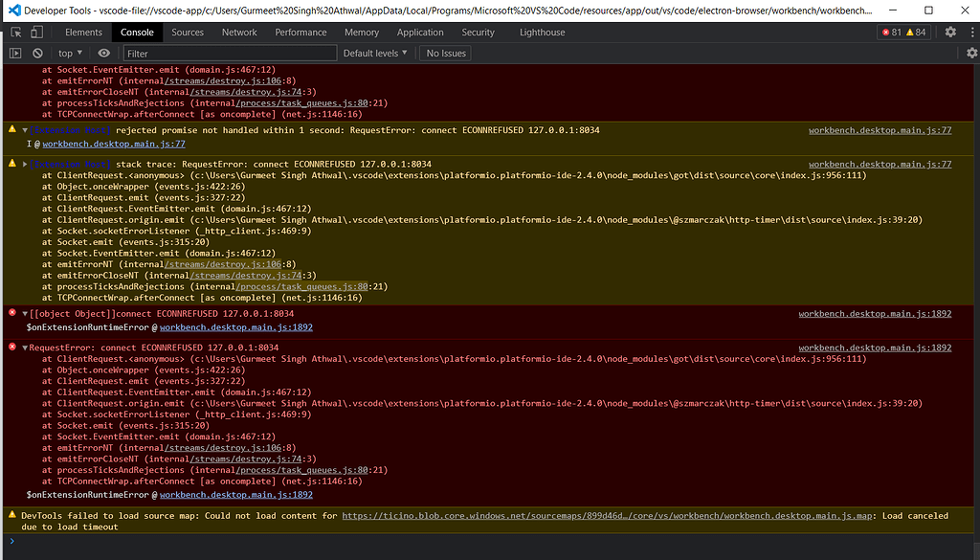Viewport: 980px width, 560px height.
Task: Open the Lighthouse tab
Action: tap(542, 33)
